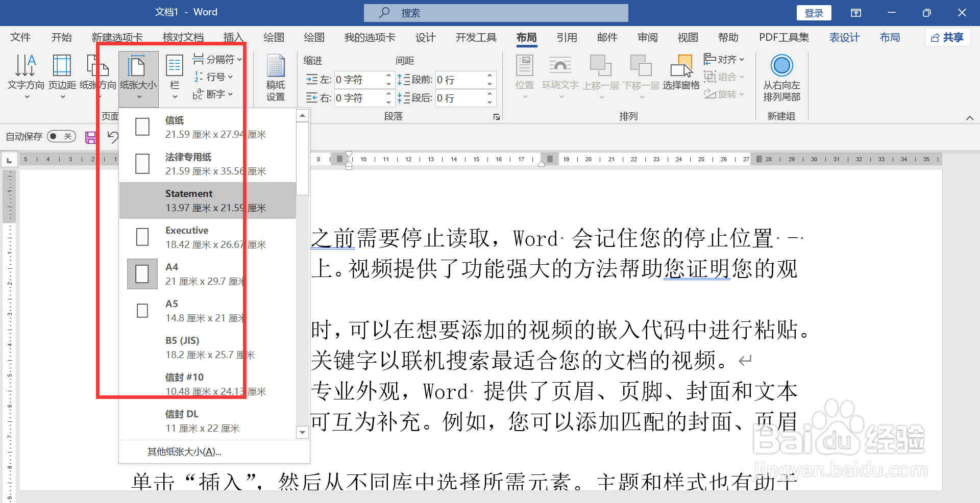Click the spacing before (段前) input field
980x503 pixels.
point(459,80)
